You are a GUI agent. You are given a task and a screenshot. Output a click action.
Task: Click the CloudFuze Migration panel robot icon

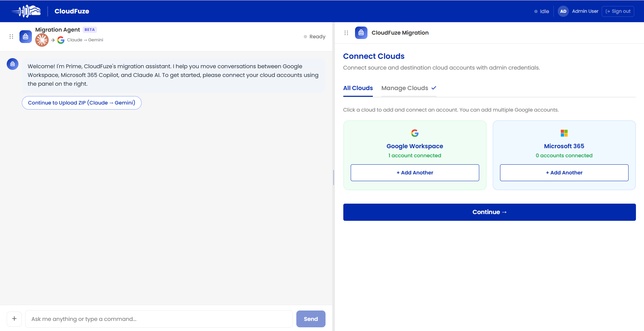point(361,33)
